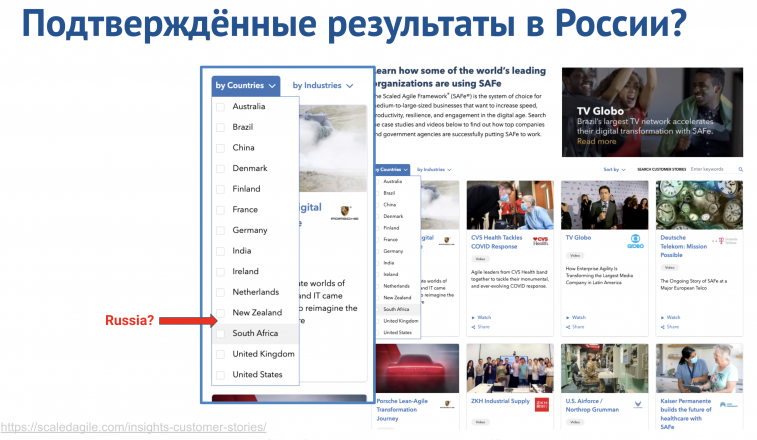The width and height of the screenshot is (757, 440).
Task: Tick the Ireland checkbox in enlarged list
Action: pyautogui.click(x=220, y=272)
